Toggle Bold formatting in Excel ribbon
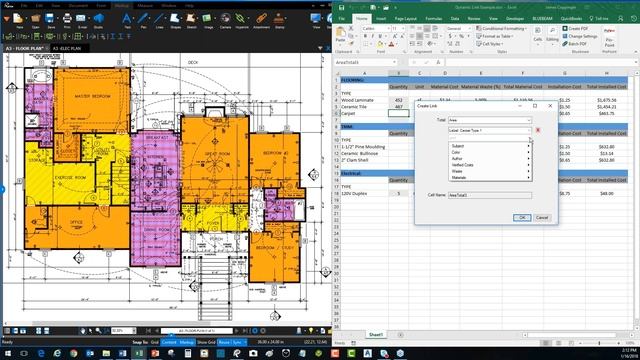This screenshot has height=360, width=640. point(365,36)
